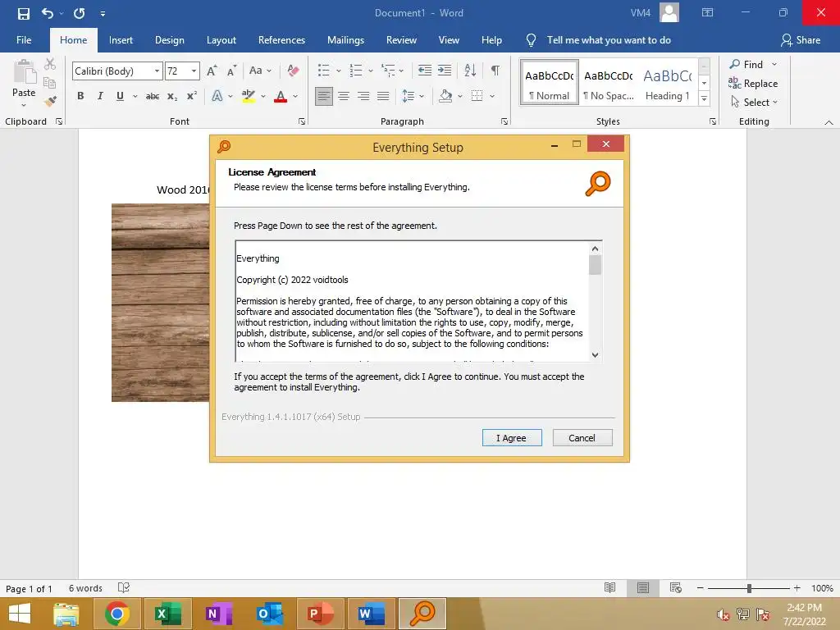Viewport: 840px width, 630px height.
Task: Switch to Web Layout view icon
Action: coord(676,587)
